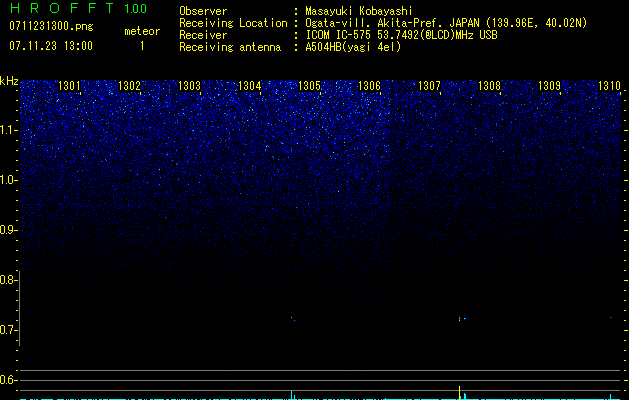The height and width of the screenshot is (400, 629).
Task: Click the yellow power spike at the bottom
Action: 460,392
